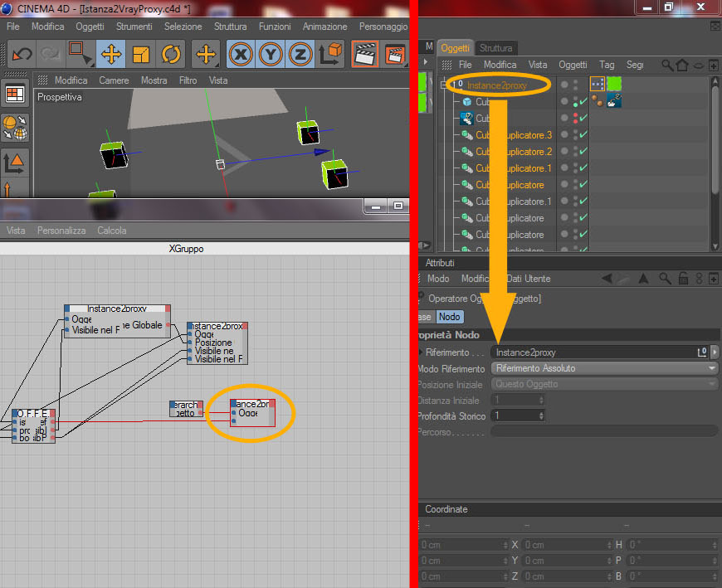Click the viewport layout icon in left sidebar
The image size is (722, 588).
pyautogui.click(x=15, y=95)
